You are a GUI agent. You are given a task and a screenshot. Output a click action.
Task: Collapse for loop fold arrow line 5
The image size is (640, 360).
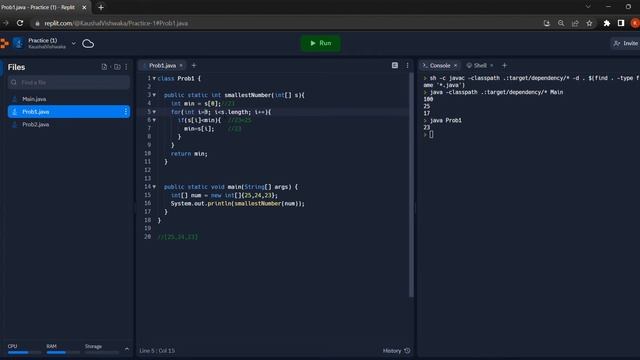pos(154,112)
